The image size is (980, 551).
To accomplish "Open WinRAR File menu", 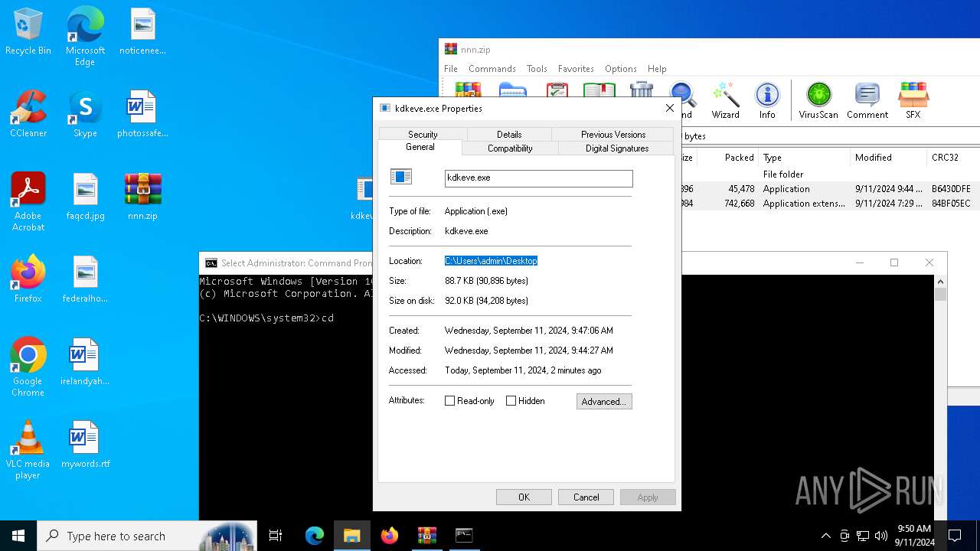I will click(x=451, y=69).
